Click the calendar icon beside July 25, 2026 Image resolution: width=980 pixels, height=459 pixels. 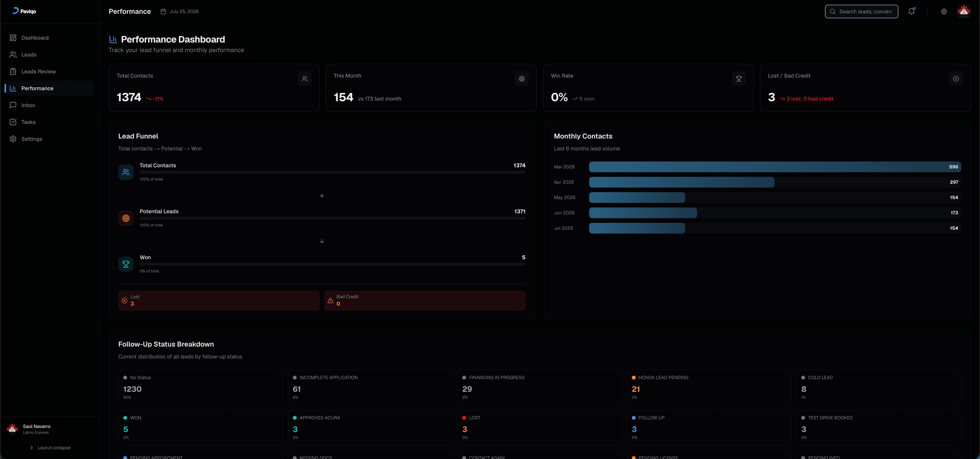pyautogui.click(x=163, y=11)
